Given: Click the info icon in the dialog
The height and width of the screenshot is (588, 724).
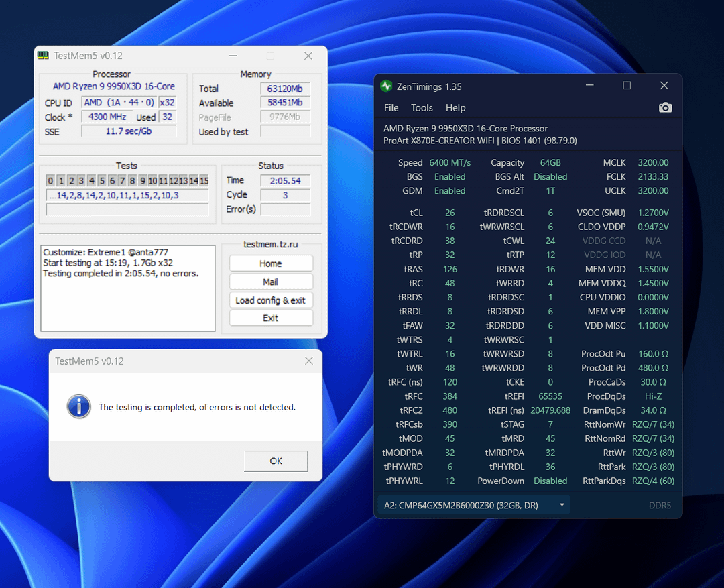Looking at the screenshot, I should click(x=79, y=407).
